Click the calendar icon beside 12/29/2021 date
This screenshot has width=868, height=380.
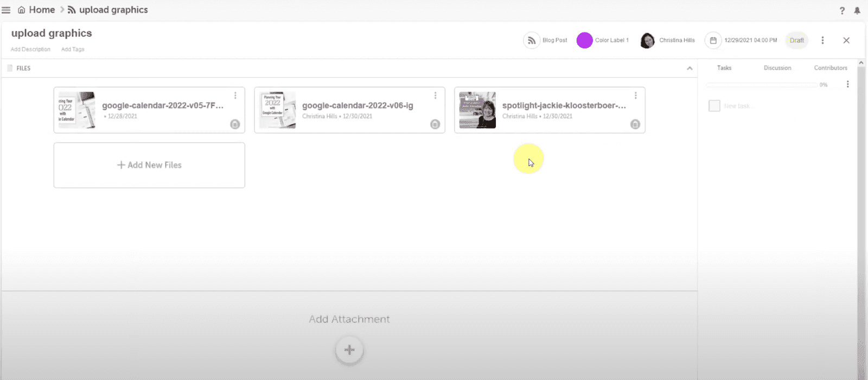coord(713,41)
